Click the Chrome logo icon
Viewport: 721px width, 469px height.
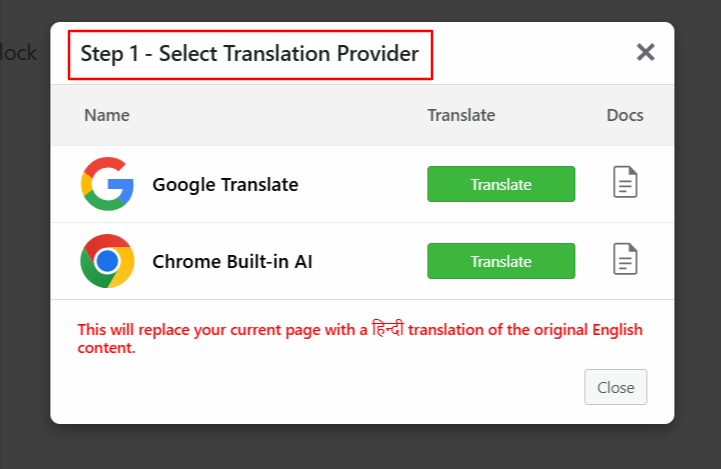point(107,261)
